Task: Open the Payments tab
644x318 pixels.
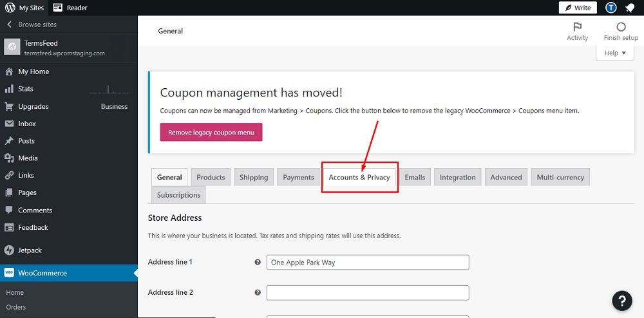Action: point(298,177)
